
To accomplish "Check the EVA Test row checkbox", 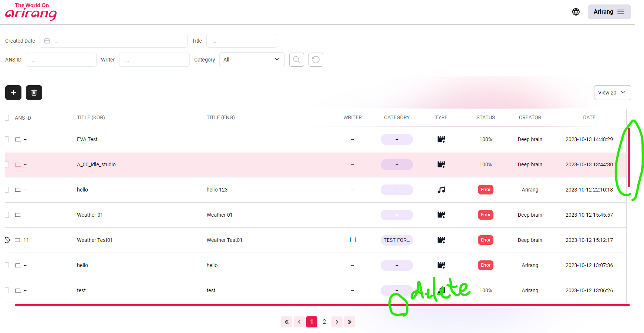I will tap(7, 139).
